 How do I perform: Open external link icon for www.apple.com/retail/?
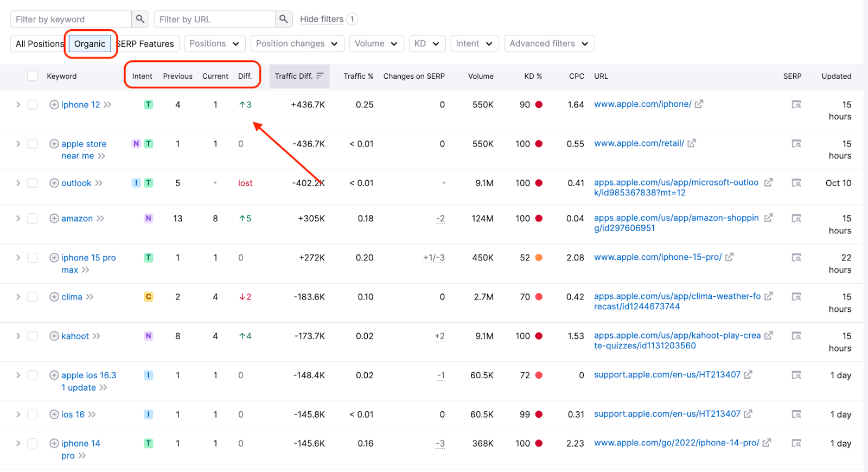pos(692,144)
